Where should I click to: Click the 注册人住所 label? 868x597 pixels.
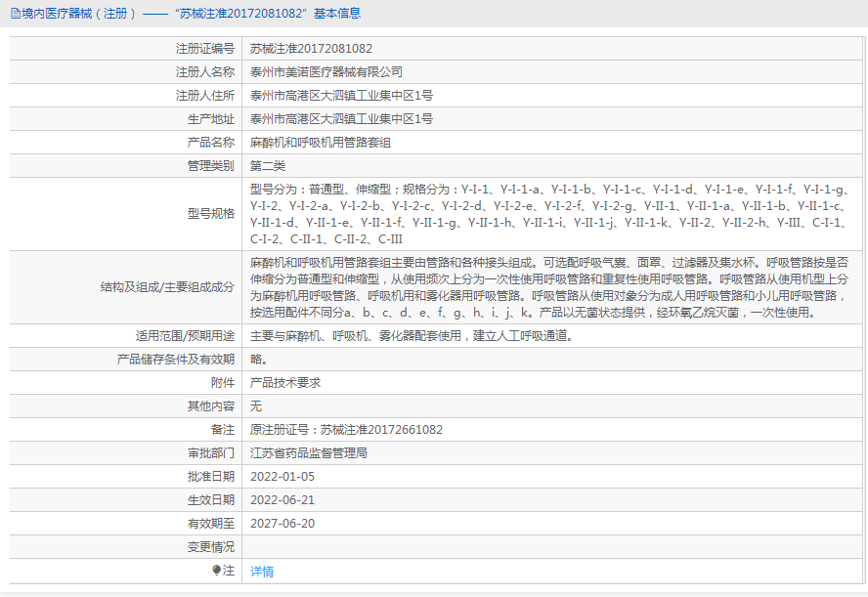pos(205,96)
